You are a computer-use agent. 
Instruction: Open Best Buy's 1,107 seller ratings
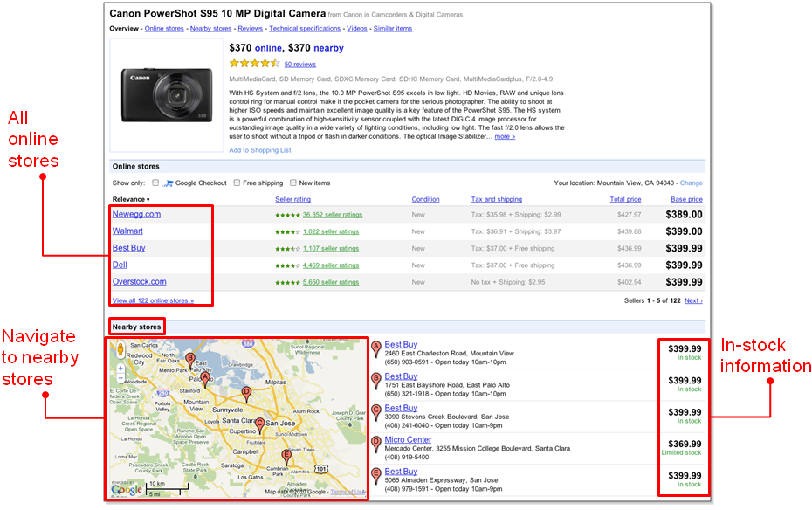[331, 249]
